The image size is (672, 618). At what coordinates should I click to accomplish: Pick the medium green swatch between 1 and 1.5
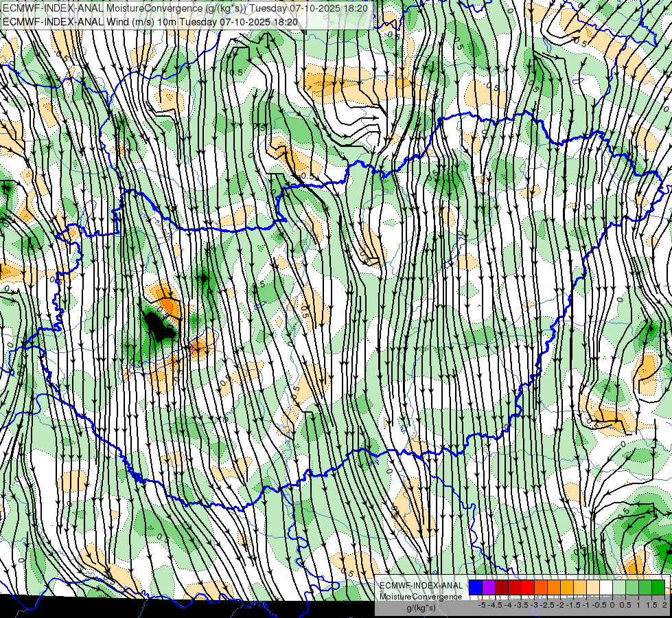point(645,587)
